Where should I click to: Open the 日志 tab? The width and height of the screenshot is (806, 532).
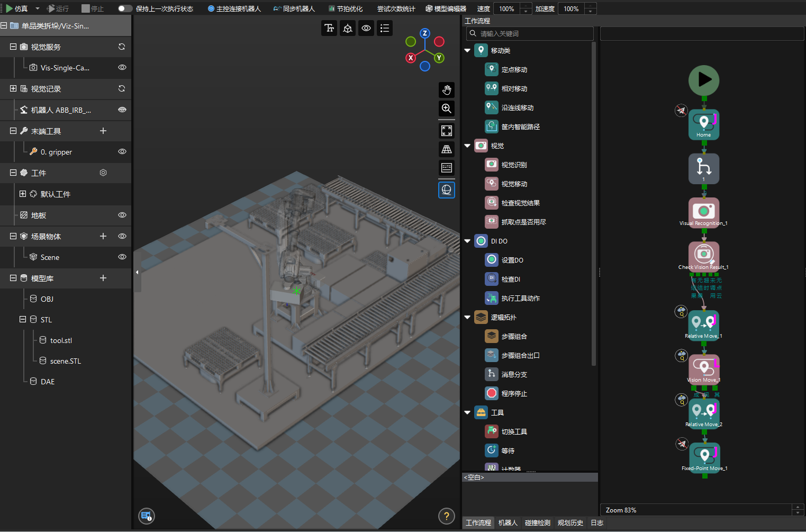pos(597,522)
